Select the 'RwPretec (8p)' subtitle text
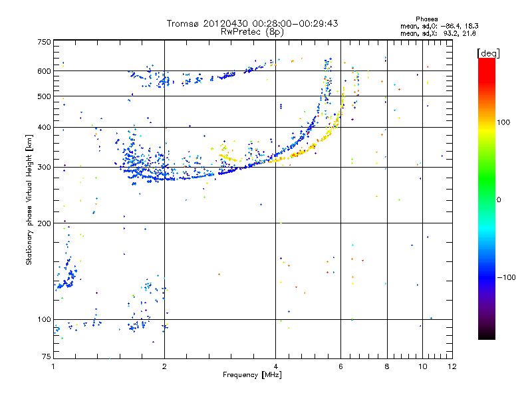532x399 pixels. point(252,32)
